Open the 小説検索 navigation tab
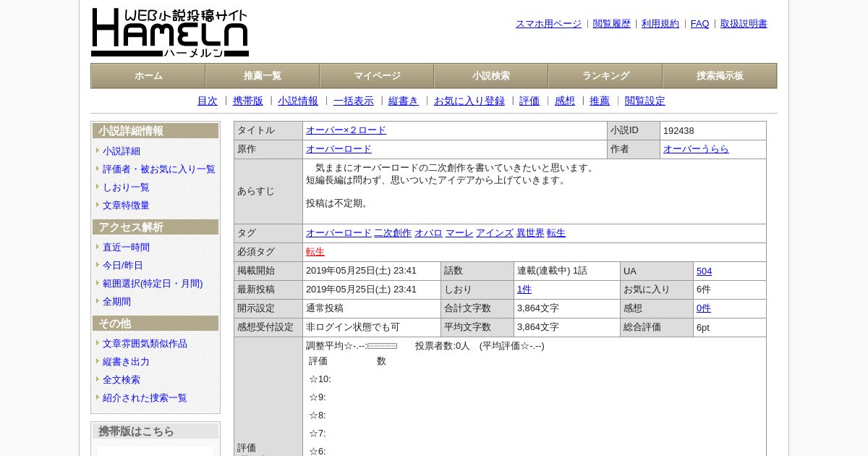The image size is (868, 456). [x=491, y=76]
